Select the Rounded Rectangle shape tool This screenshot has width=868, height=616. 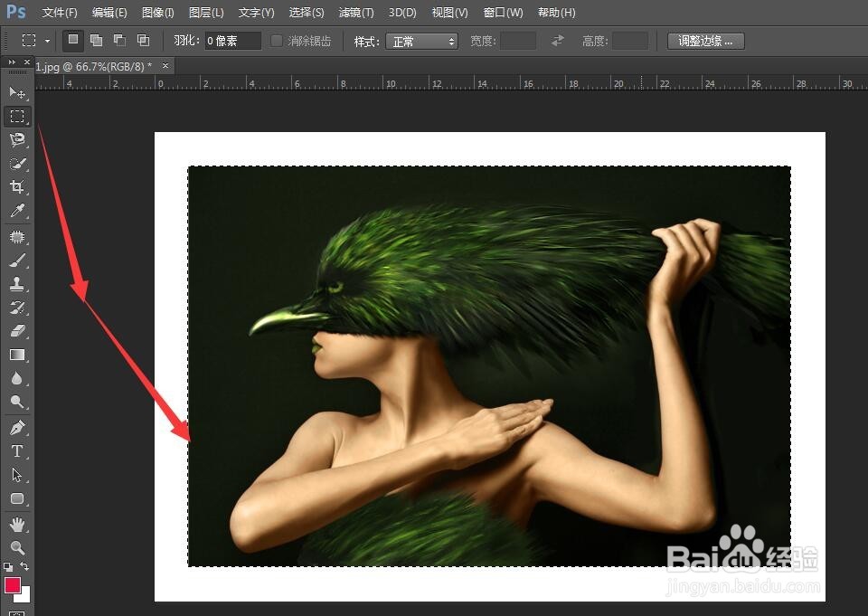(x=17, y=498)
